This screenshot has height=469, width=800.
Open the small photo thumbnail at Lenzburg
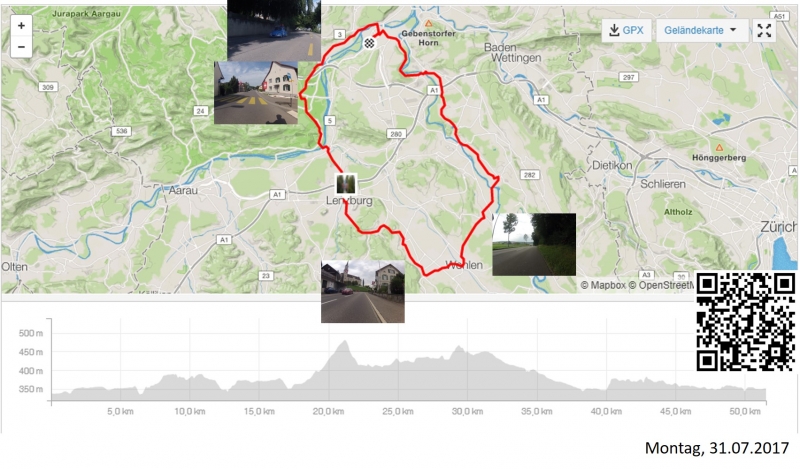pos(345,184)
